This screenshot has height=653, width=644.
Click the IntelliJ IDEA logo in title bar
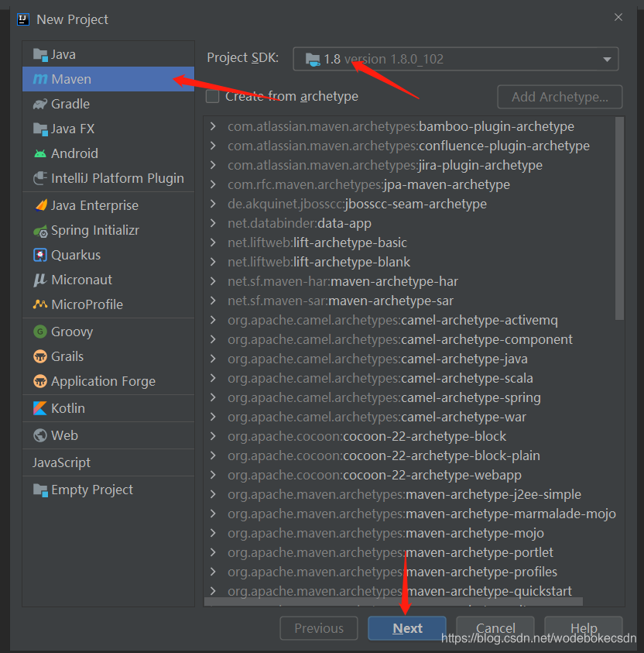(23, 19)
